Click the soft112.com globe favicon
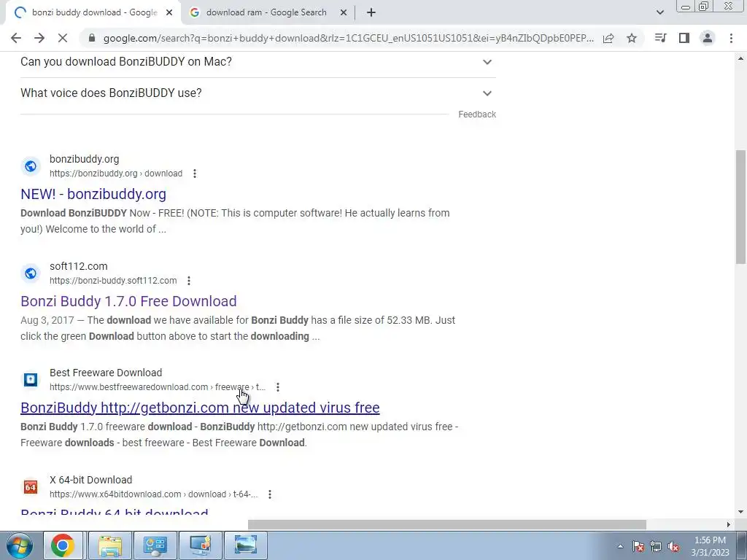Screen dimensions: 747x560 [31, 273]
